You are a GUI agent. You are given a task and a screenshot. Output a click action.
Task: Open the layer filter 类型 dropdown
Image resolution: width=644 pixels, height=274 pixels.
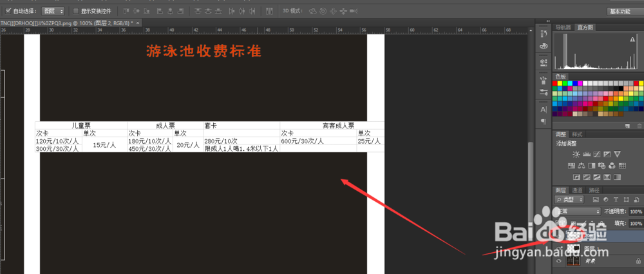[x=569, y=199]
